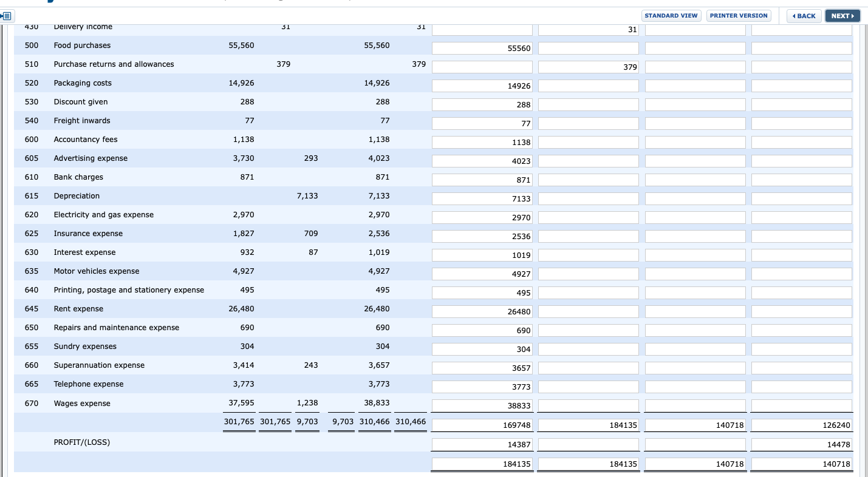
Task: Select the 243 Superannuation adjustment value
Action: tap(311, 365)
